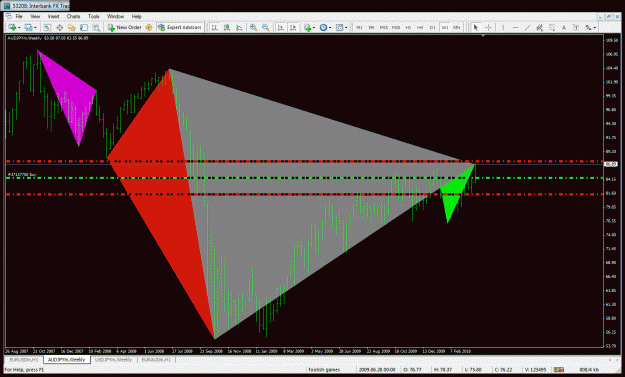Select the green dashed buy order line

305,178
